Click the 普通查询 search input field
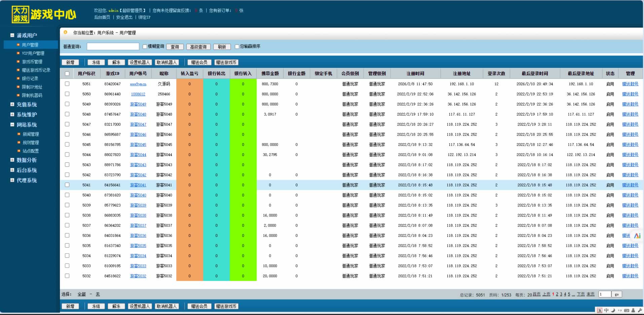644x315 pixels. pos(113,46)
